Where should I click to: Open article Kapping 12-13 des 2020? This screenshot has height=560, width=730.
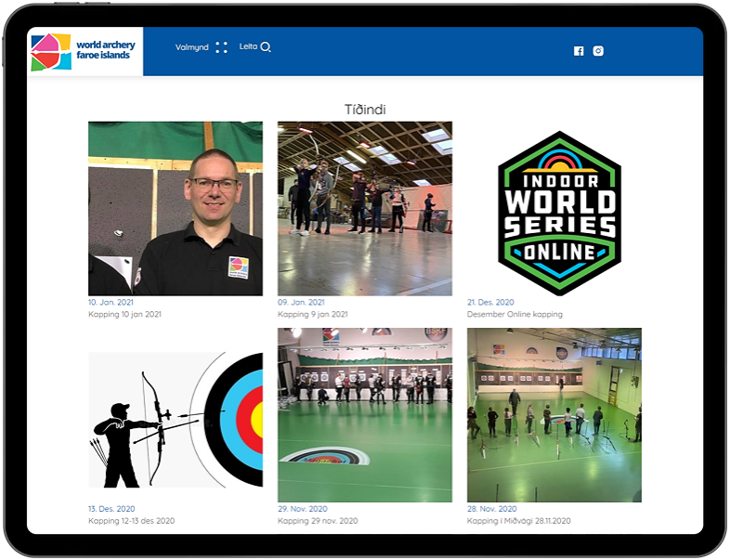point(132,521)
